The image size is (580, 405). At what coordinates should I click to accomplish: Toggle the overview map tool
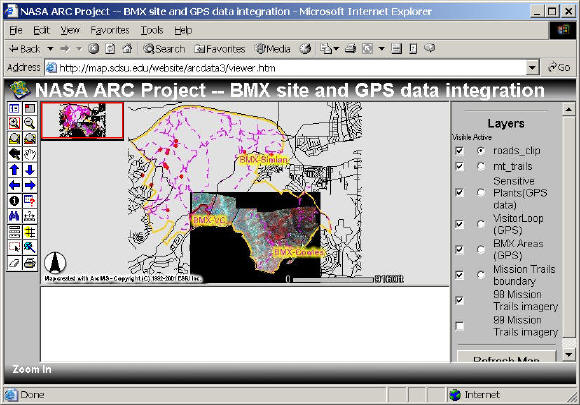[30, 108]
